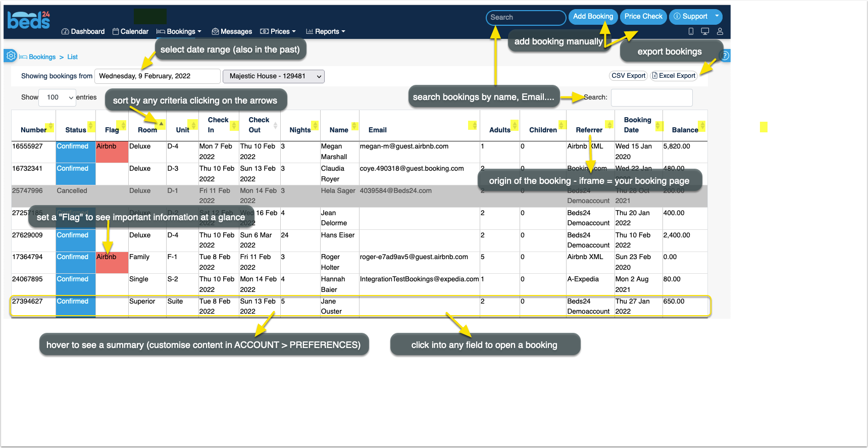Sort by Check In date arrows
Viewport: 868px width, 448px height.
pos(234,125)
